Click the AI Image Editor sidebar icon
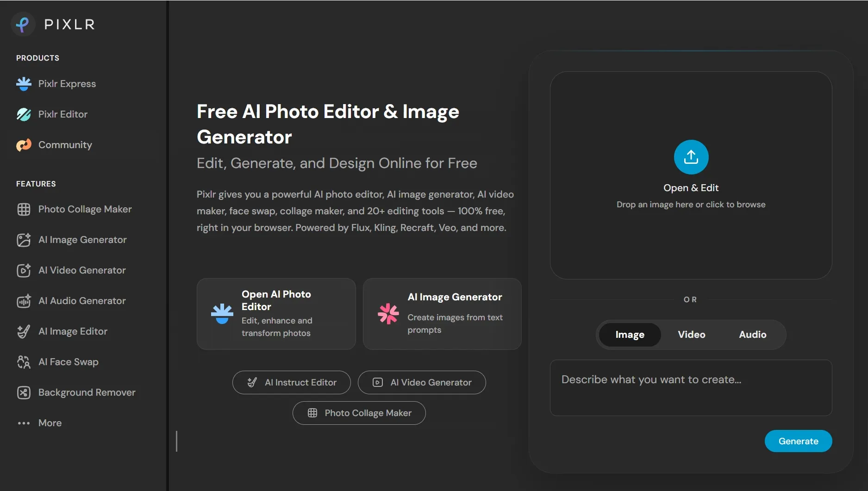The height and width of the screenshot is (491, 868). pyautogui.click(x=24, y=331)
